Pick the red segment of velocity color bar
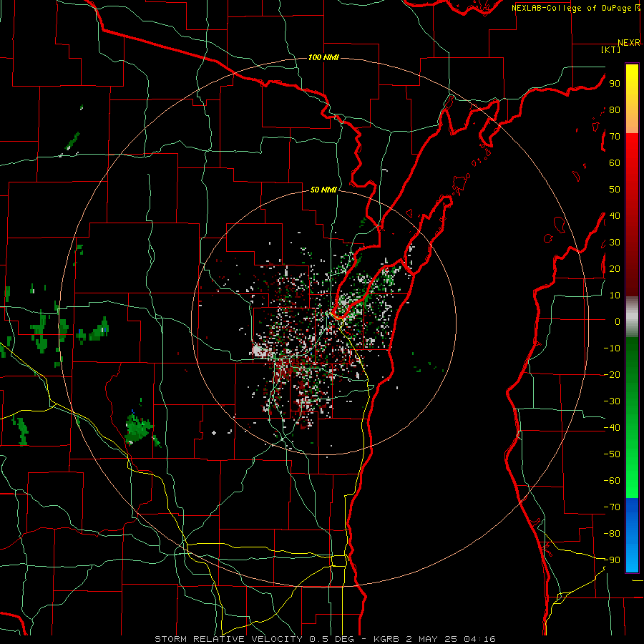Image resolution: width=644 pixels, height=644 pixels. point(632,215)
